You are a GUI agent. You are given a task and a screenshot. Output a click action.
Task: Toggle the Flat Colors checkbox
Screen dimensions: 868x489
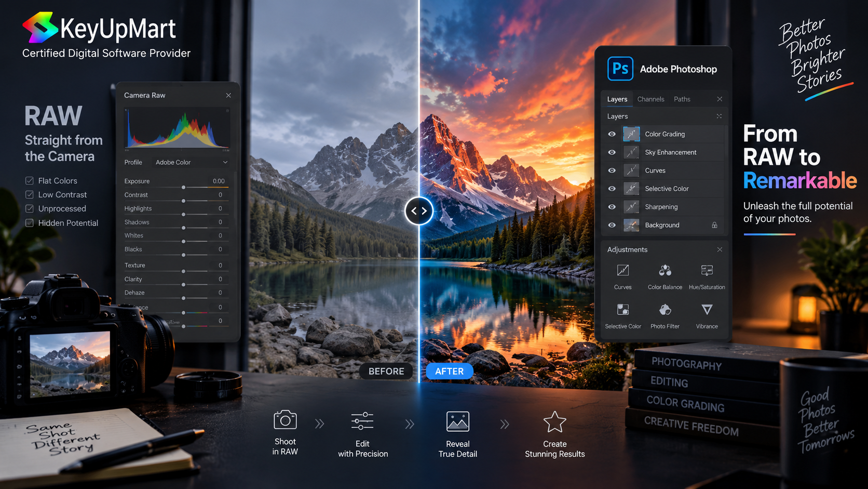[x=30, y=180]
